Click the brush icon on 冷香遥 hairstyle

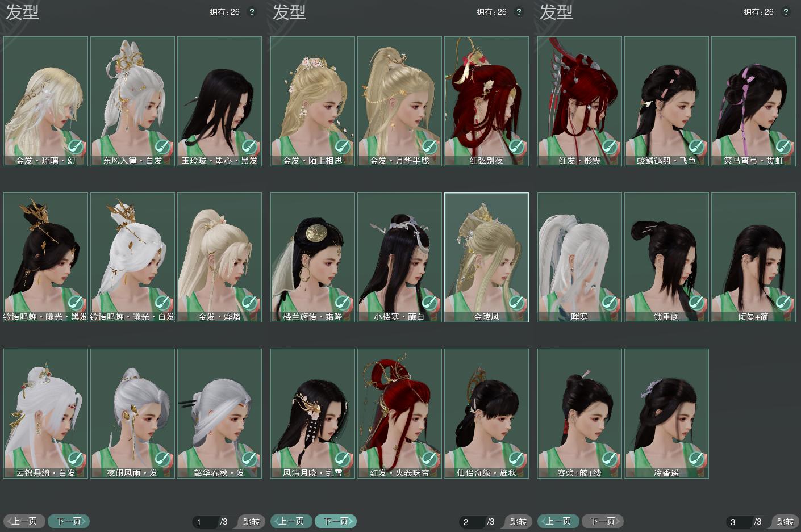tap(696, 459)
